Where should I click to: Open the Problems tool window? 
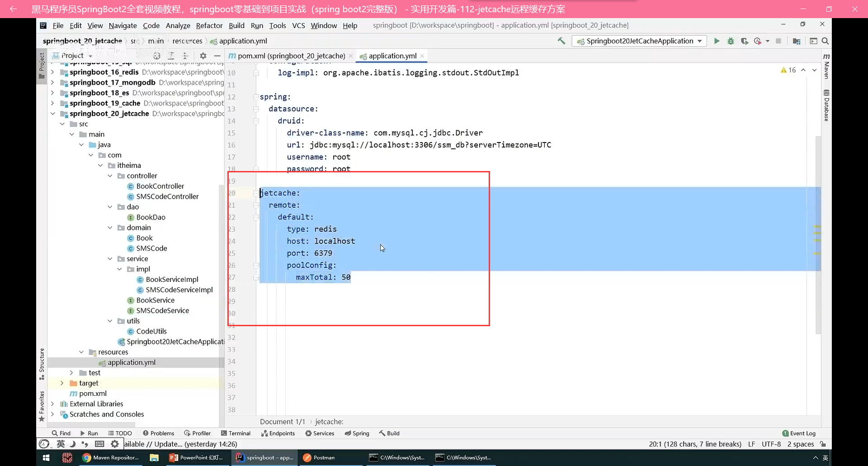(x=158, y=433)
